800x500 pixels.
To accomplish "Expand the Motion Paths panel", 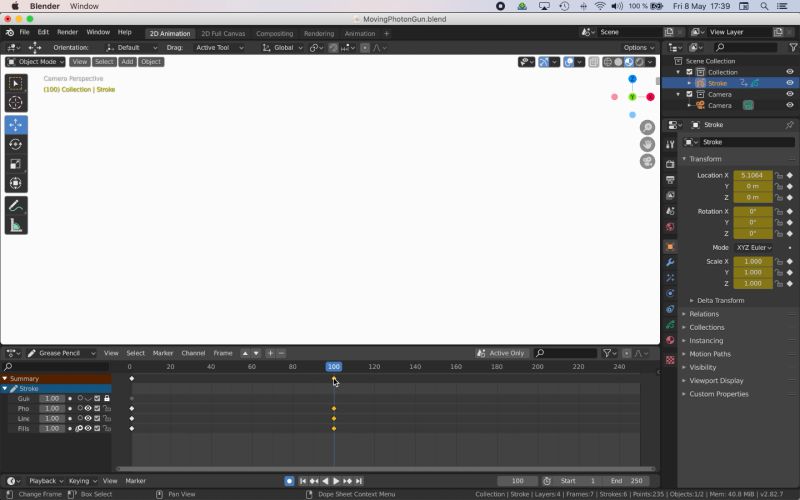I will [x=710, y=354].
